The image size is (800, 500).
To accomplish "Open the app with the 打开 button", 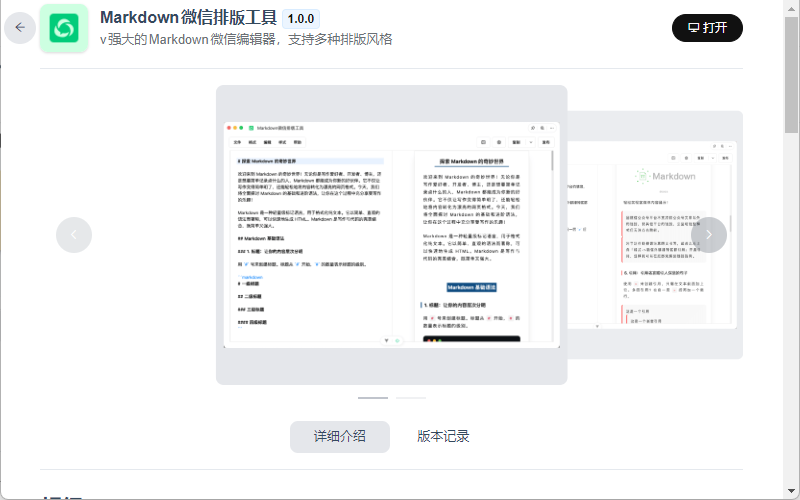I will click(x=707, y=28).
